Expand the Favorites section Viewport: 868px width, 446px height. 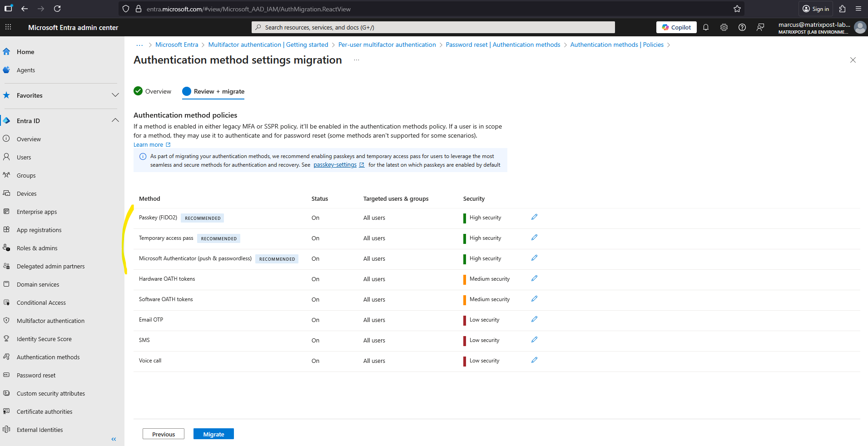[x=115, y=95]
